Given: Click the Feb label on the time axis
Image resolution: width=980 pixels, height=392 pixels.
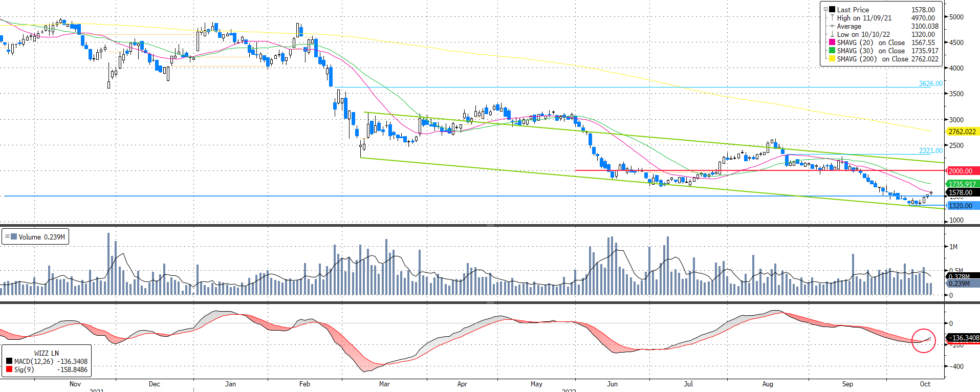Looking at the screenshot, I should (304, 384).
